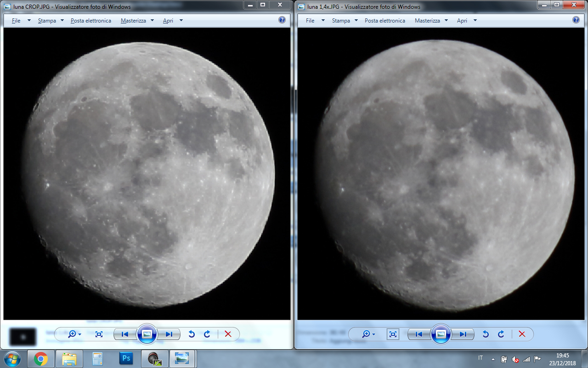Click the fit-to-window icon in the right viewer
The image size is (588, 368).
point(393,334)
